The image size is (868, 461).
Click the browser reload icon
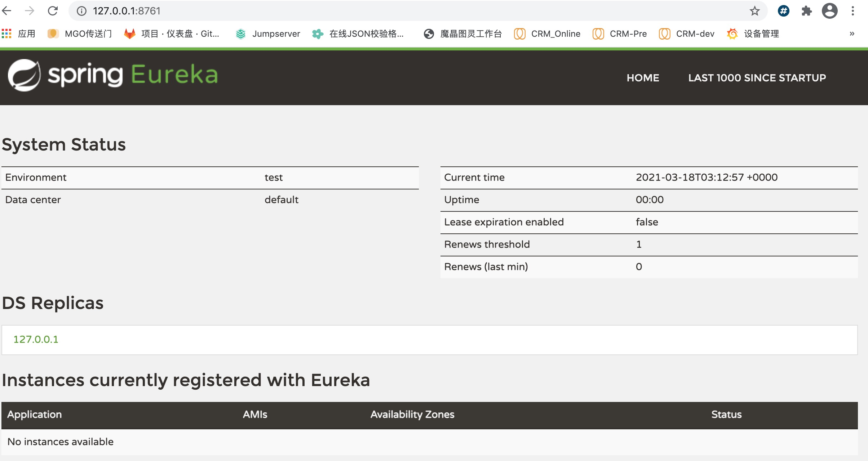(53, 11)
